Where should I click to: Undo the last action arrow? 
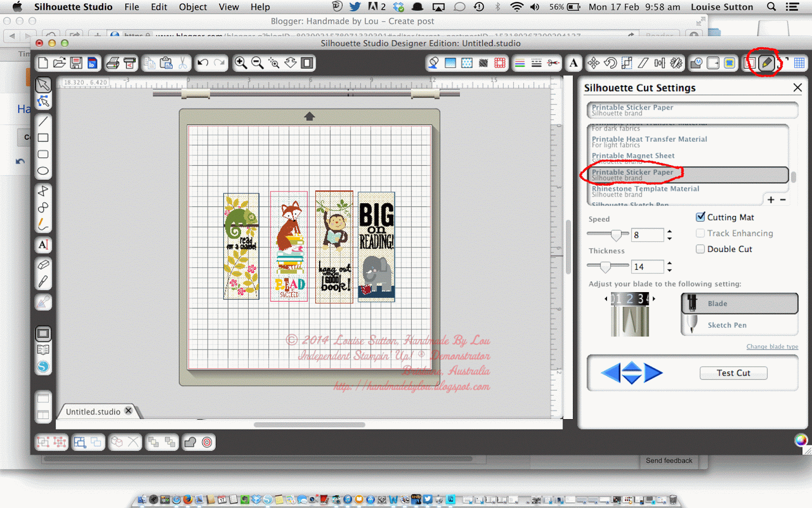tap(203, 63)
